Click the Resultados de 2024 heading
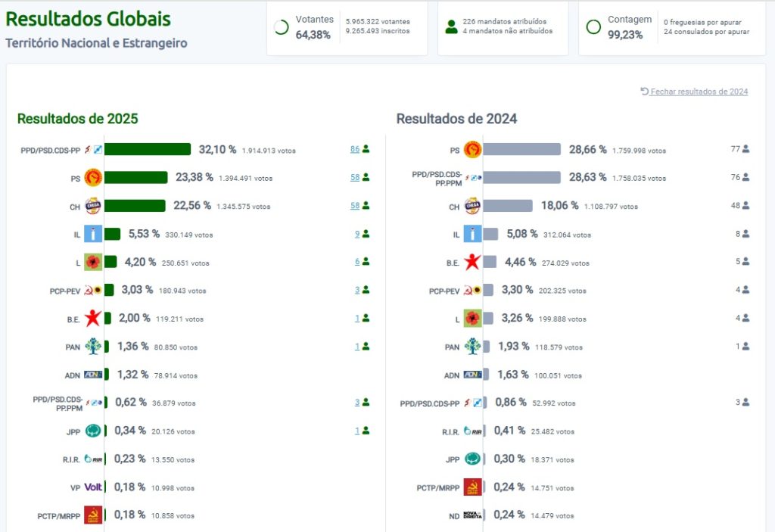The image size is (775, 532). (x=456, y=119)
